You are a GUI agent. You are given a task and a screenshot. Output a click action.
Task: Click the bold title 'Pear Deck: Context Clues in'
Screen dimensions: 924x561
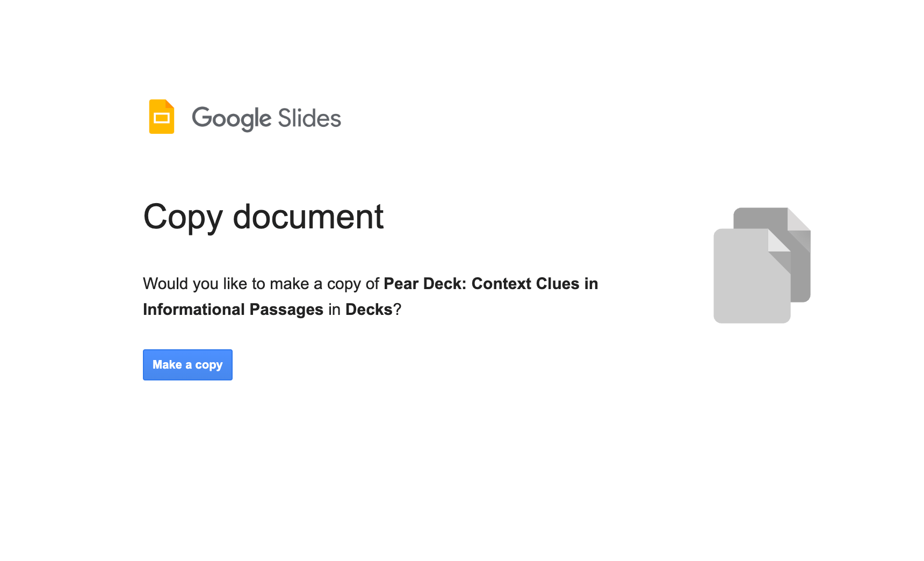490,284
